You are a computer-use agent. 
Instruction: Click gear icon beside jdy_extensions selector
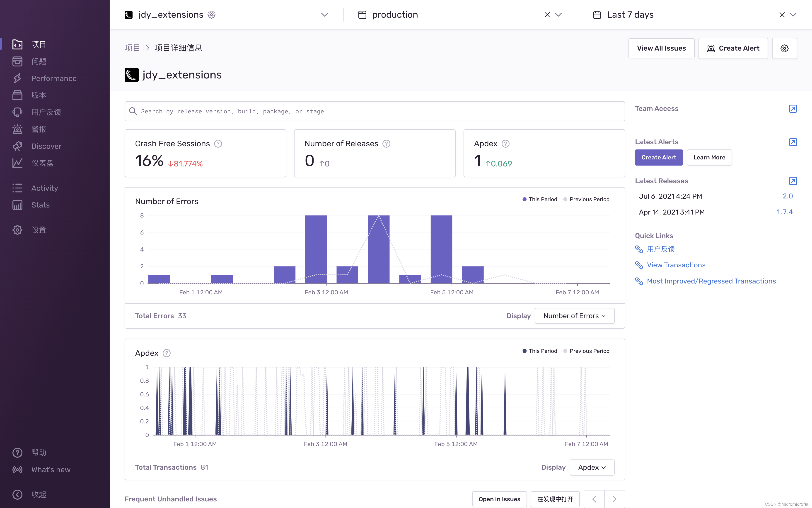tap(211, 15)
